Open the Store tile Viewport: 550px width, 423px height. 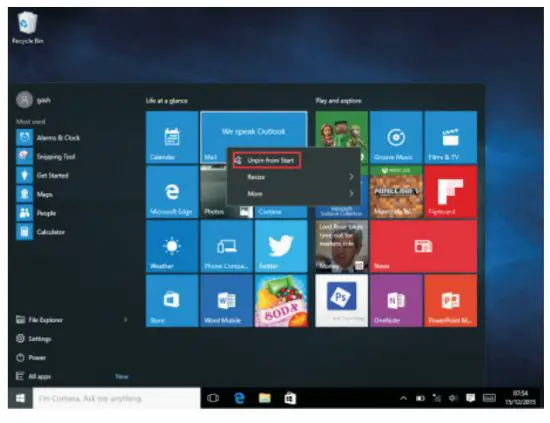(172, 301)
